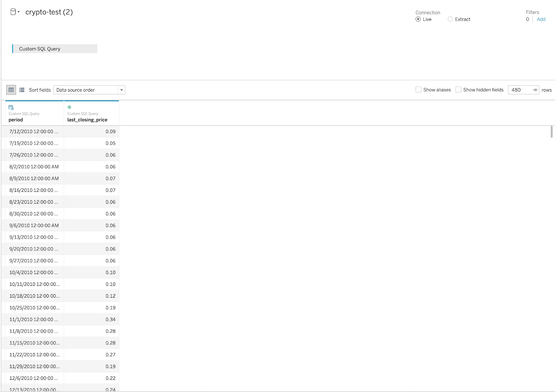The height and width of the screenshot is (392, 555).
Task: Select the 0.34 closing price cell
Action: pyautogui.click(x=92, y=319)
